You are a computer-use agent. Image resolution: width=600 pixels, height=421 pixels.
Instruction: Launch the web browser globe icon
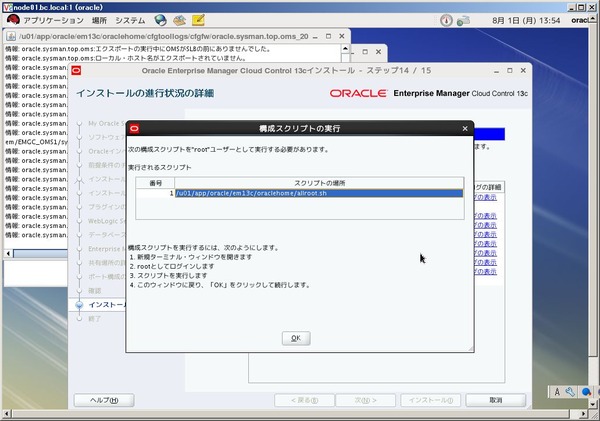click(160, 20)
